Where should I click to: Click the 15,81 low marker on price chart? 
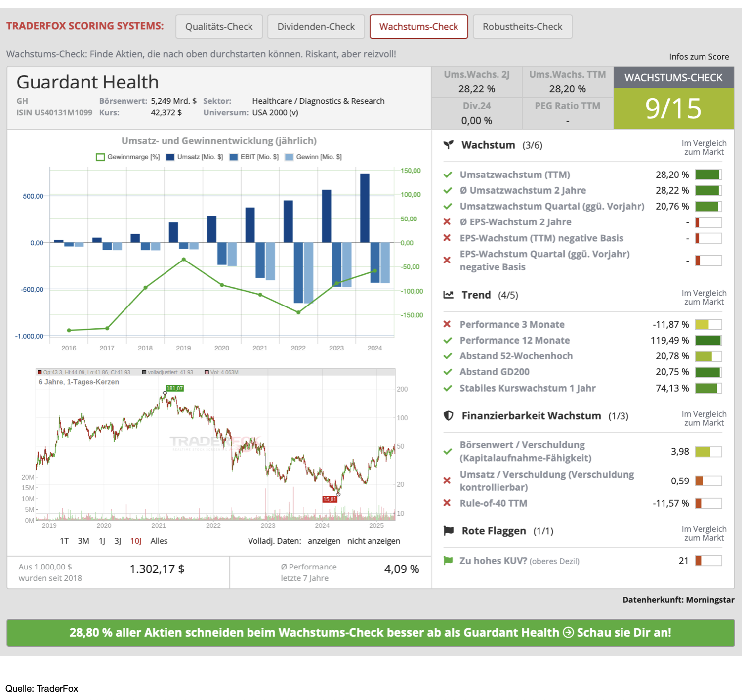click(330, 499)
